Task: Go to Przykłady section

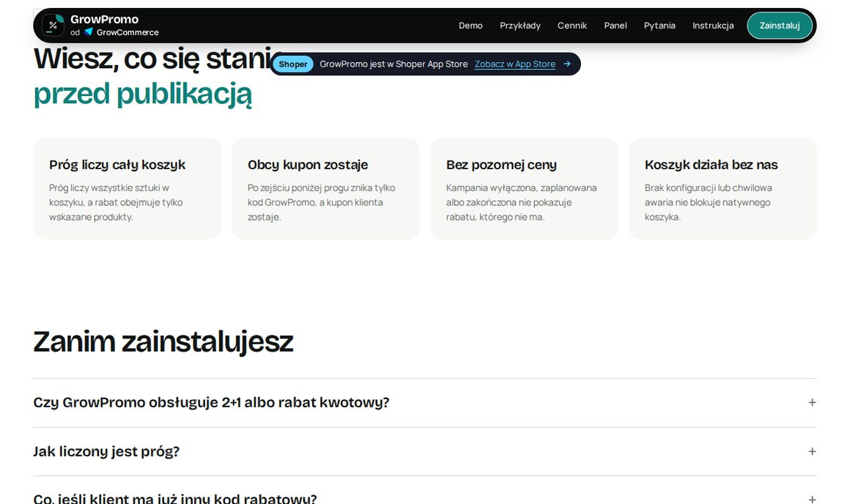Action: click(520, 26)
